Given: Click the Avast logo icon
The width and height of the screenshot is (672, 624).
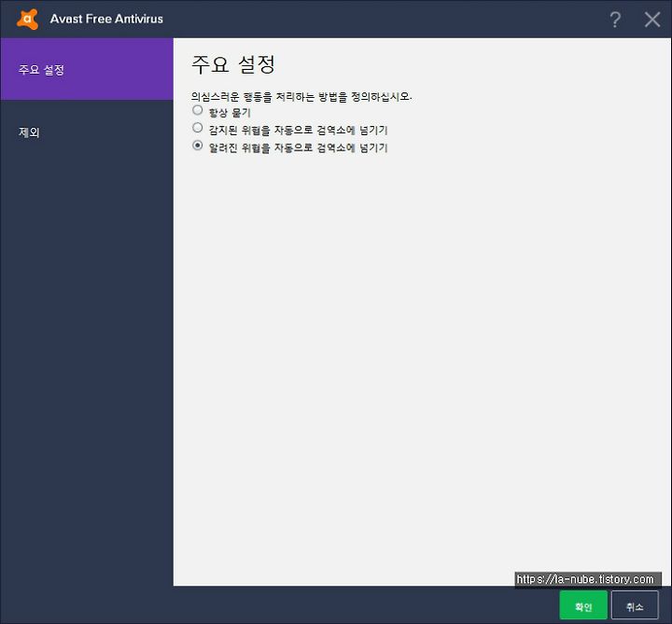Looking at the screenshot, I should pyautogui.click(x=27, y=19).
